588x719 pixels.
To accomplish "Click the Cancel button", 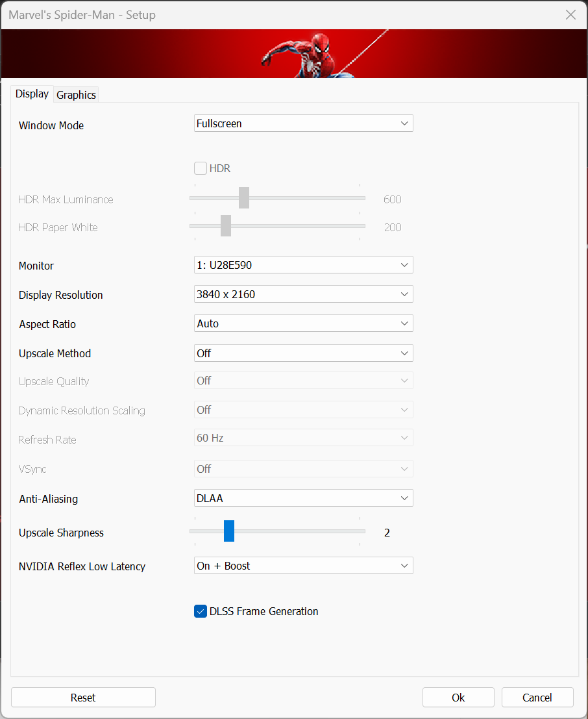I will click(537, 698).
